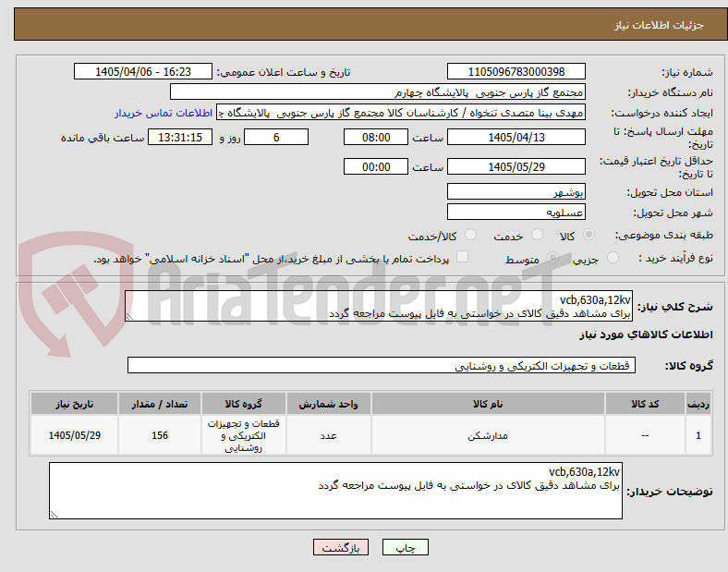Screen dimensions: 728x572
Task: Toggle the Islamic treasury payment checkbox
Action: [x=462, y=257]
